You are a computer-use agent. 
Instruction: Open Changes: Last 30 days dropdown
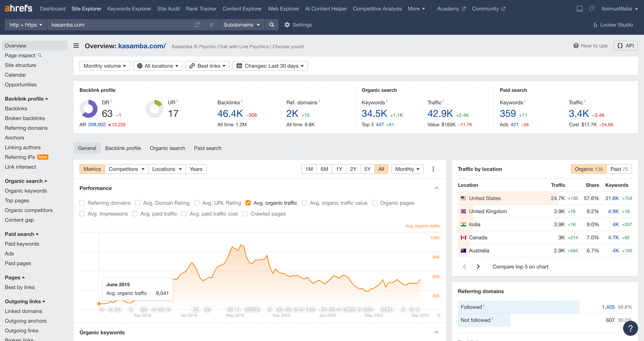tap(270, 66)
